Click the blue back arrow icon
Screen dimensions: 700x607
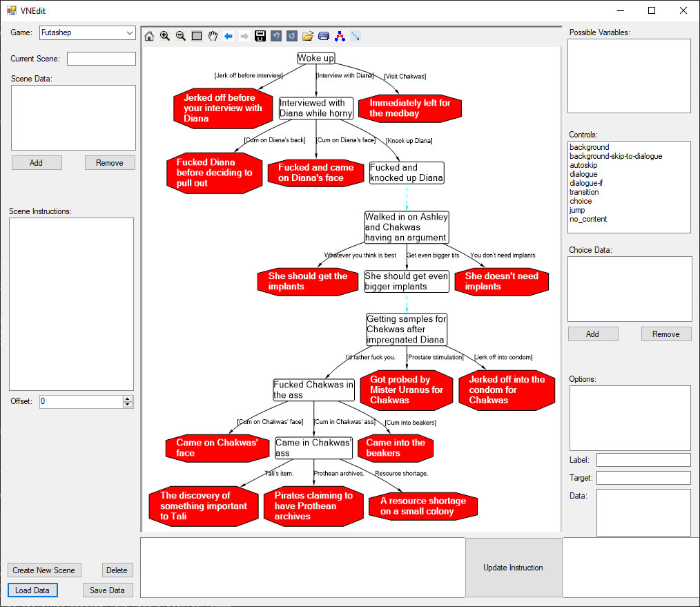pos(229,36)
